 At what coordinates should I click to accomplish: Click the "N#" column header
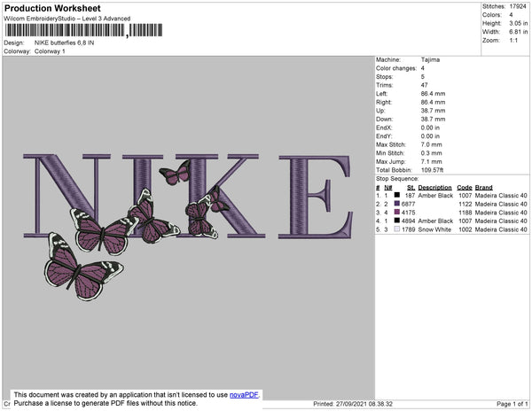point(388,188)
